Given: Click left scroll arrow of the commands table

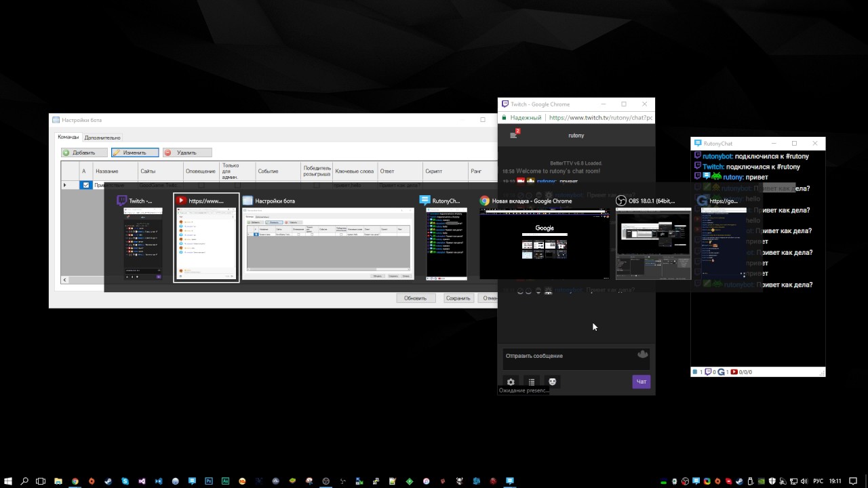Looking at the screenshot, I should pos(65,279).
